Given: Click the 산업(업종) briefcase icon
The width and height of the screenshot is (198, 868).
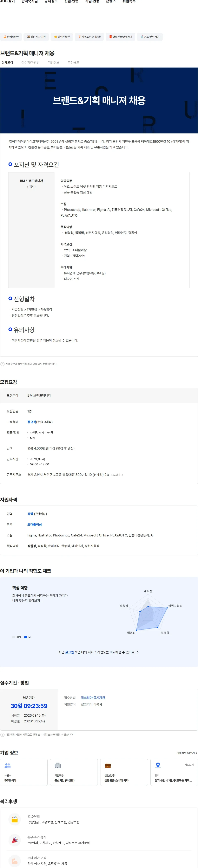Looking at the screenshot, I should [x=108, y=766].
